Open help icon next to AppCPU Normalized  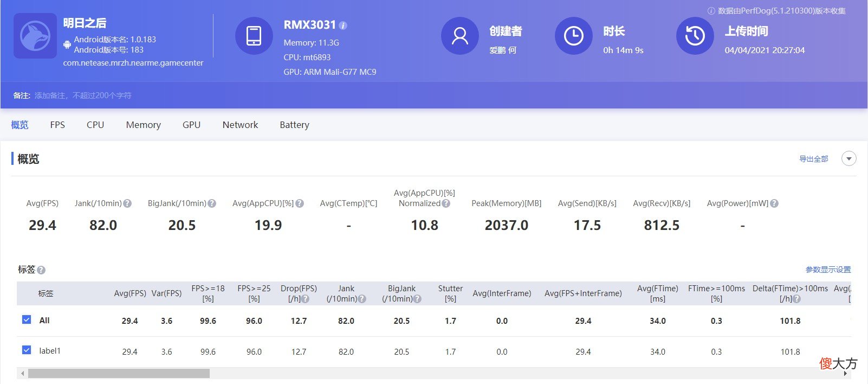[446, 203]
